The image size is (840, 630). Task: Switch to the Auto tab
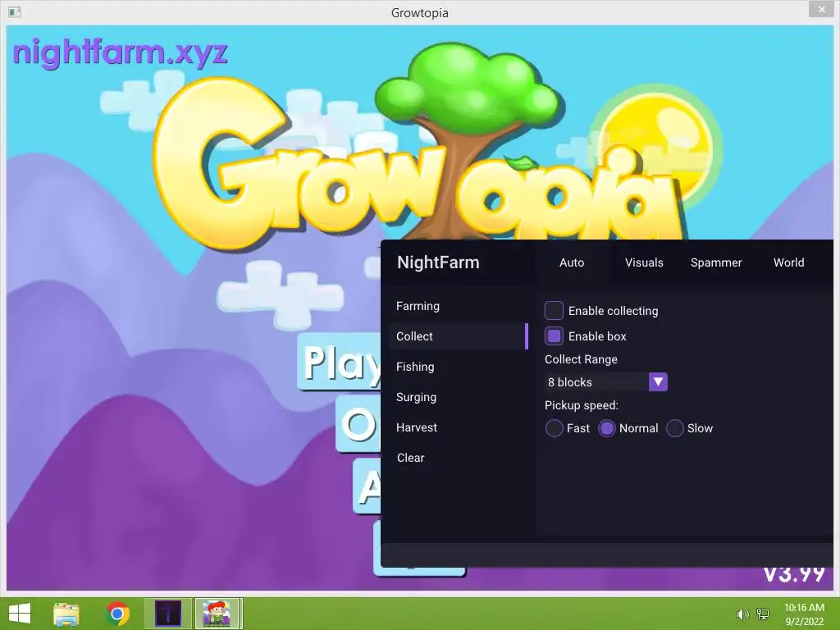click(x=572, y=262)
